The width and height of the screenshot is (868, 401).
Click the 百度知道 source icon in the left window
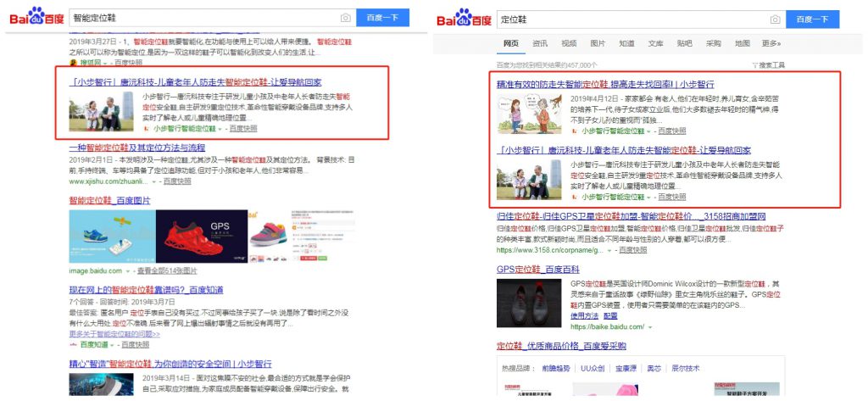(x=73, y=344)
